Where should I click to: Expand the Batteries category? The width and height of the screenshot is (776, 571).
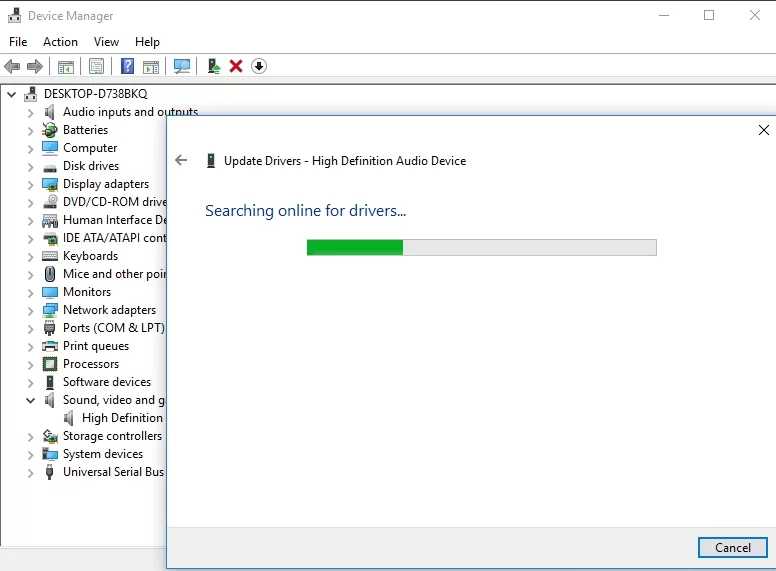click(31, 130)
